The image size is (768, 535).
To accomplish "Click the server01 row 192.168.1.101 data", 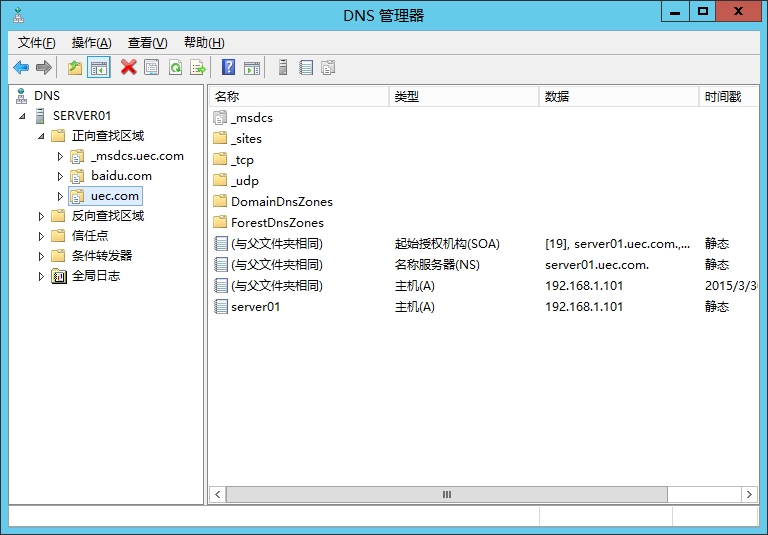I will pyautogui.click(x=584, y=307).
